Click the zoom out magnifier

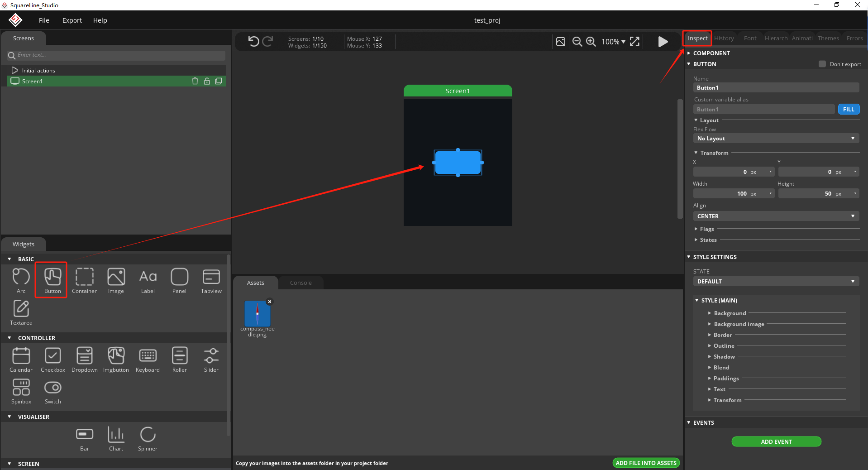[577, 42]
